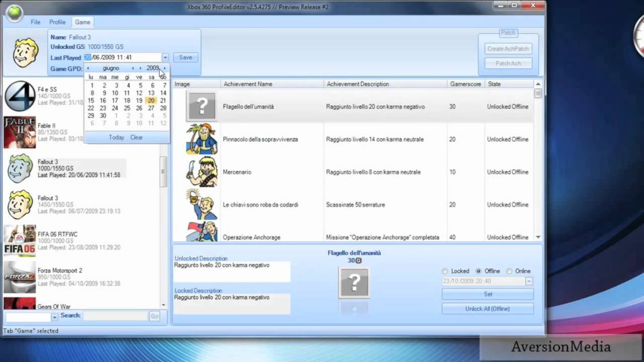This screenshot has height=362, width=644.
Task: Select Pinnacolo della sopravvivenza achievement name
Action: point(260,139)
